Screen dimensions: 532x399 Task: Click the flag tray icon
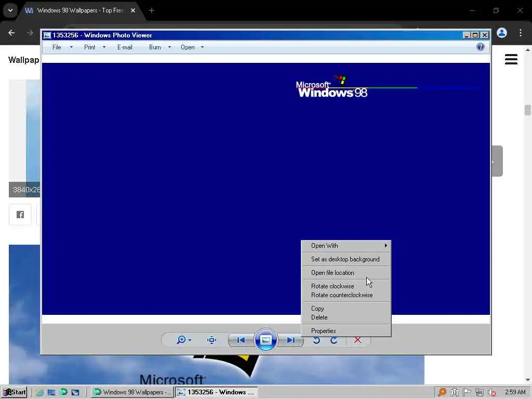pyautogui.click(x=467, y=392)
